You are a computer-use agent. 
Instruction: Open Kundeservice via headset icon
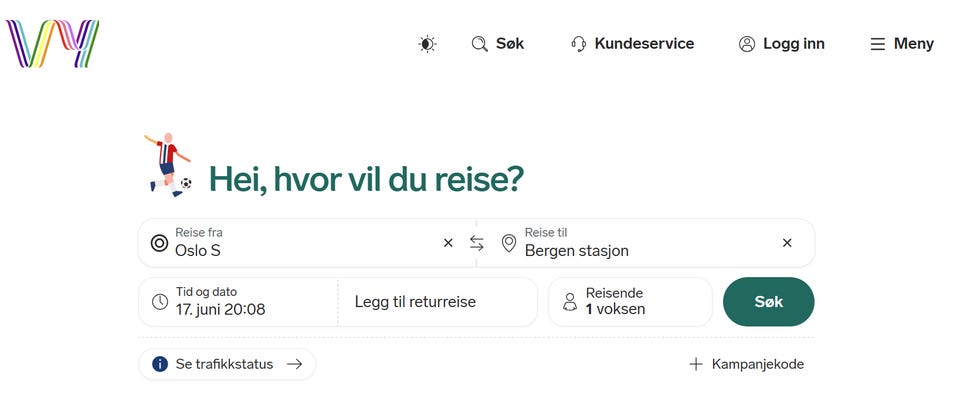point(579,44)
